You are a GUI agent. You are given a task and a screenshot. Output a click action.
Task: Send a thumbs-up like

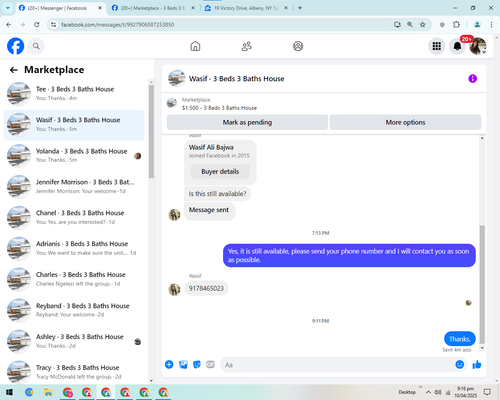point(477,364)
